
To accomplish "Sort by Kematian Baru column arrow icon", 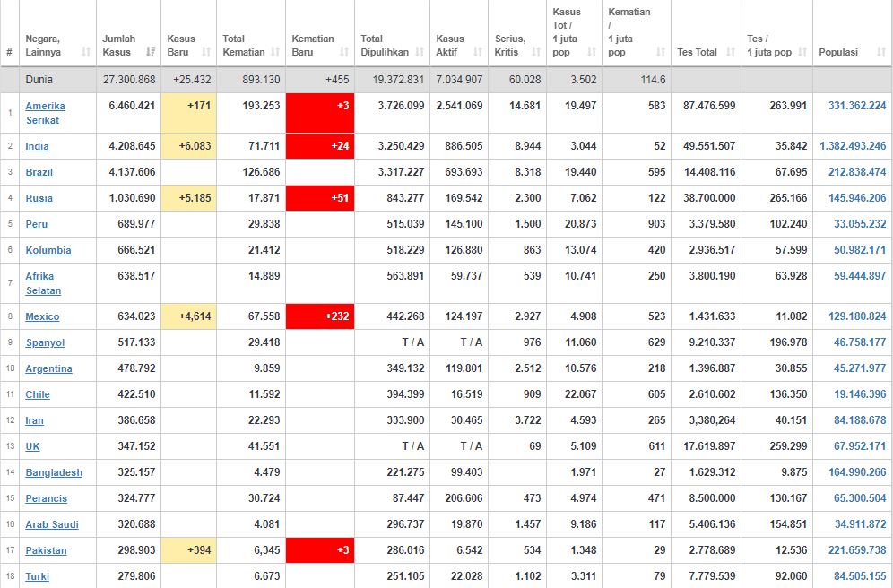I will 344,52.
